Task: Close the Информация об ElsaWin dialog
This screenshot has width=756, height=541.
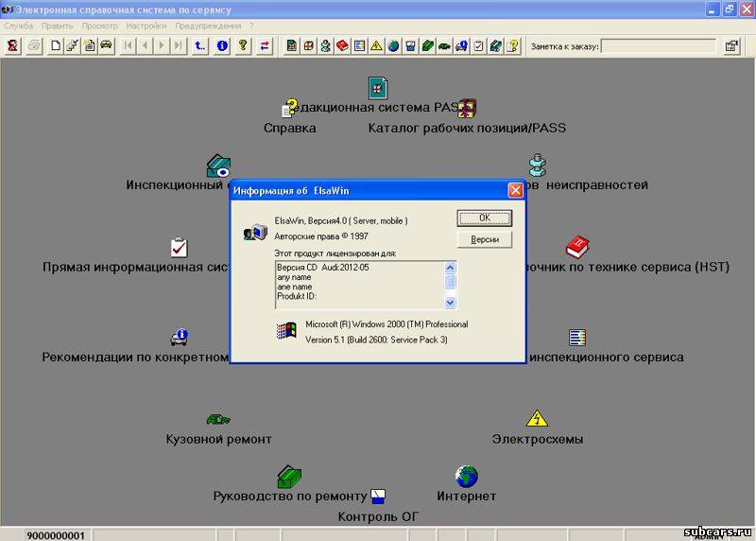Action: pos(515,190)
